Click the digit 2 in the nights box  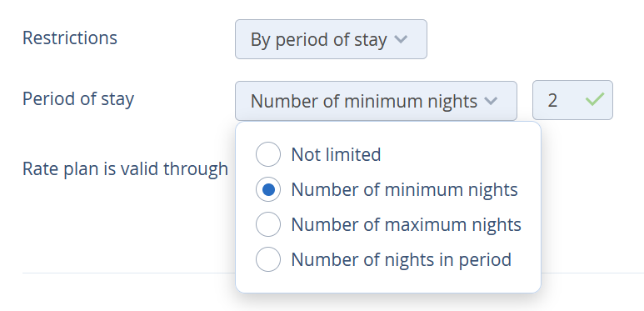pyautogui.click(x=552, y=101)
